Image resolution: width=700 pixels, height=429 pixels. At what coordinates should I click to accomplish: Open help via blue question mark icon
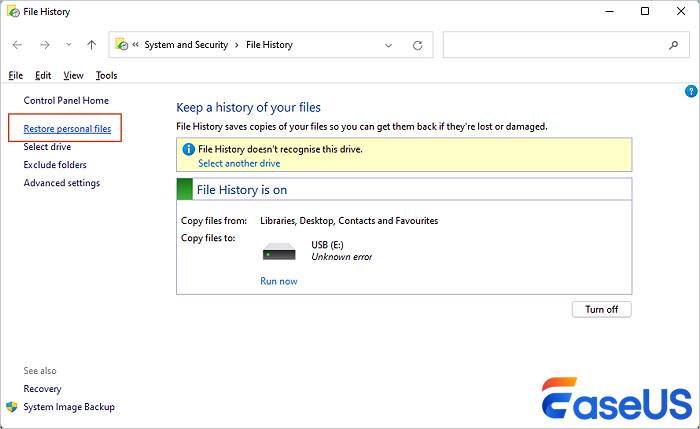[x=690, y=91]
